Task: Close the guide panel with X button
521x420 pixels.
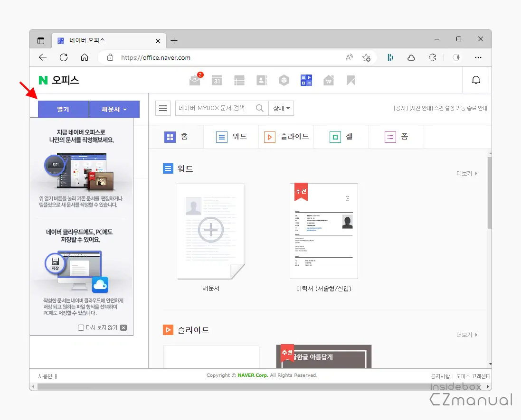Action: 123,328
